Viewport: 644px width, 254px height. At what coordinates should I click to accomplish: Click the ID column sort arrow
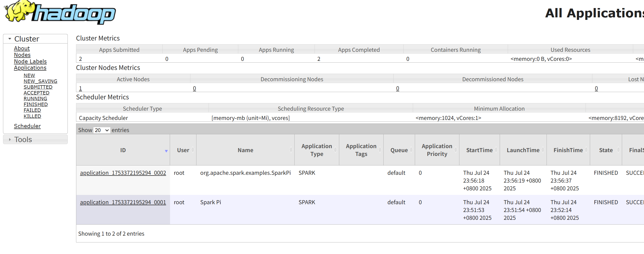point(166,151)
